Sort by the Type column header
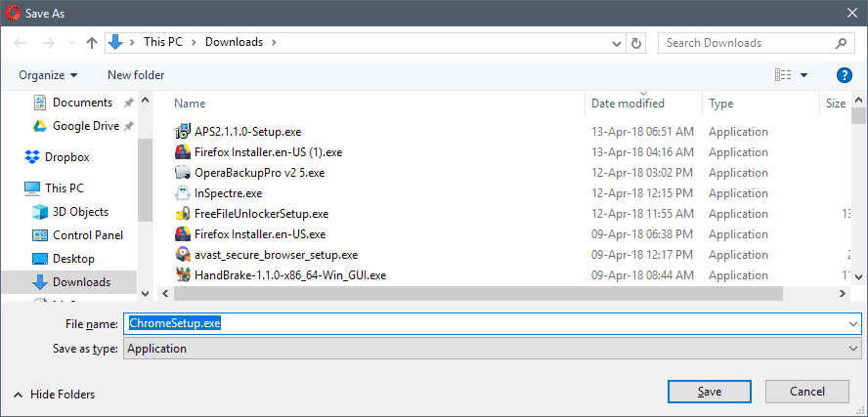Image resolution: width=868 pixels, height=417 pixels. coord(720,104)
